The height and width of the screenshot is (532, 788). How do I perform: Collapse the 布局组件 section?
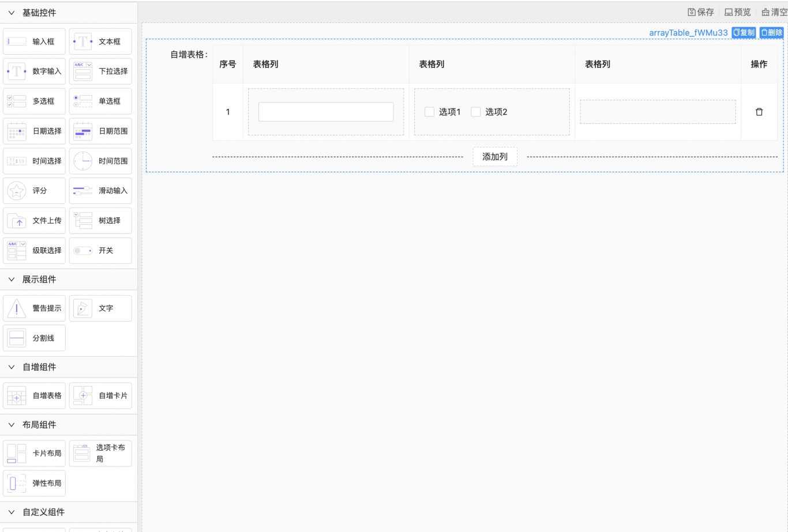click(69, 425)
